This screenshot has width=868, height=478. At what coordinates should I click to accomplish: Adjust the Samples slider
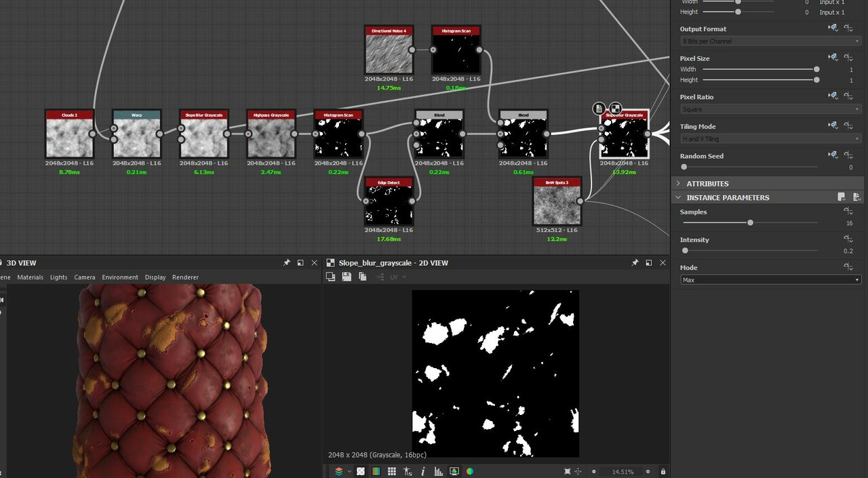tap(750, 223)
